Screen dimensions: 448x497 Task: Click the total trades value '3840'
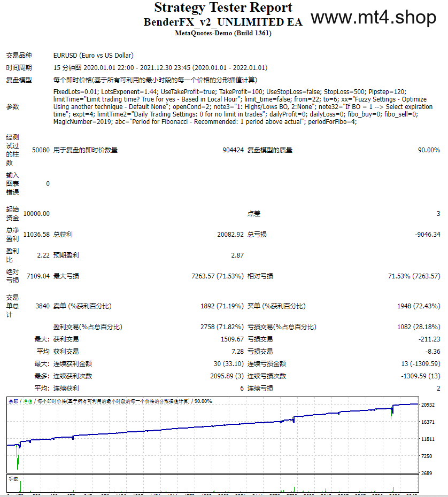[x=42, y=306]
